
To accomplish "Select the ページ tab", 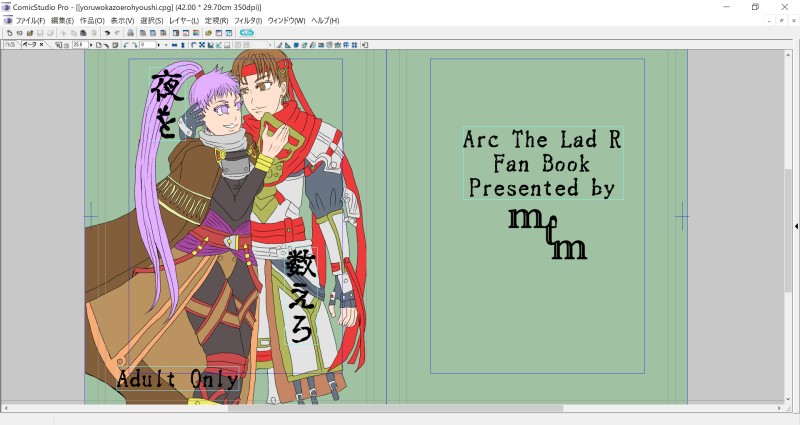I will (29, 45).
